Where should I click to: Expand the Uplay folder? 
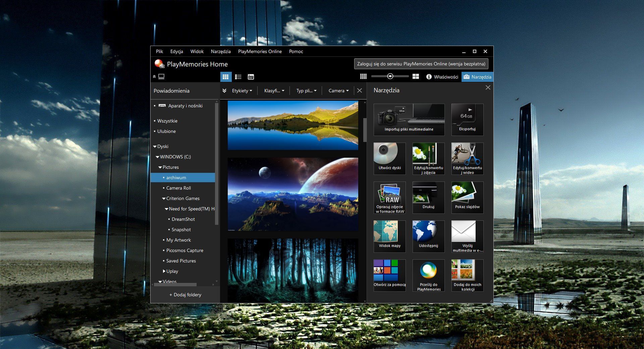[x=164, y=271]
